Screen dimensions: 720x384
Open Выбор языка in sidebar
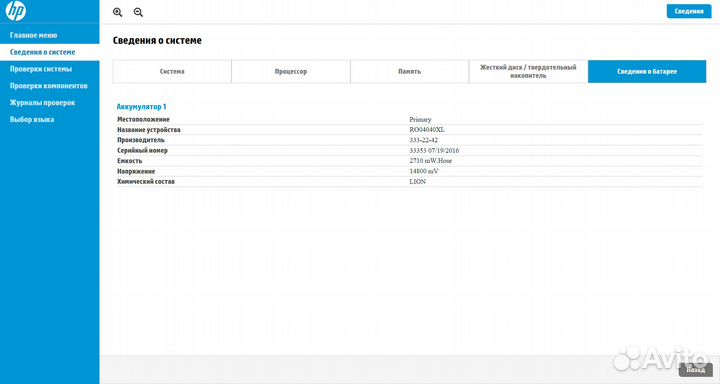pyautogui.click(x=32, y=119)
